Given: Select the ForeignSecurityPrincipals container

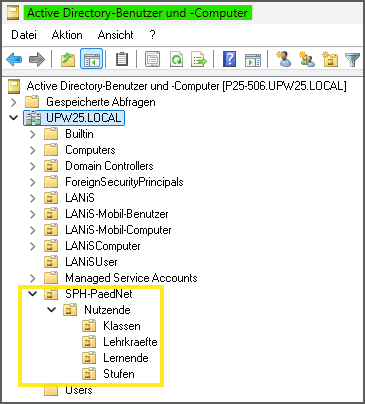Looking at the screenshot, I should click(124, 182).
